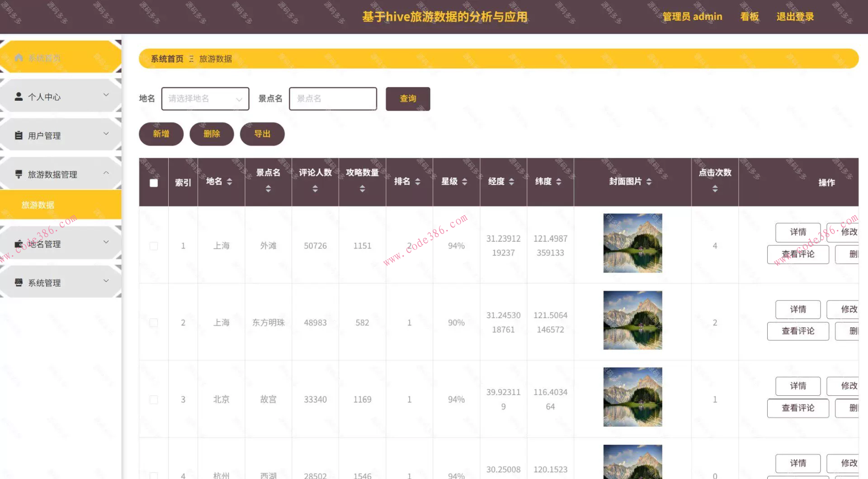Collapse the 旅游数据管理 menu section
The image size is (868, 479).
(x=107, y=173)
